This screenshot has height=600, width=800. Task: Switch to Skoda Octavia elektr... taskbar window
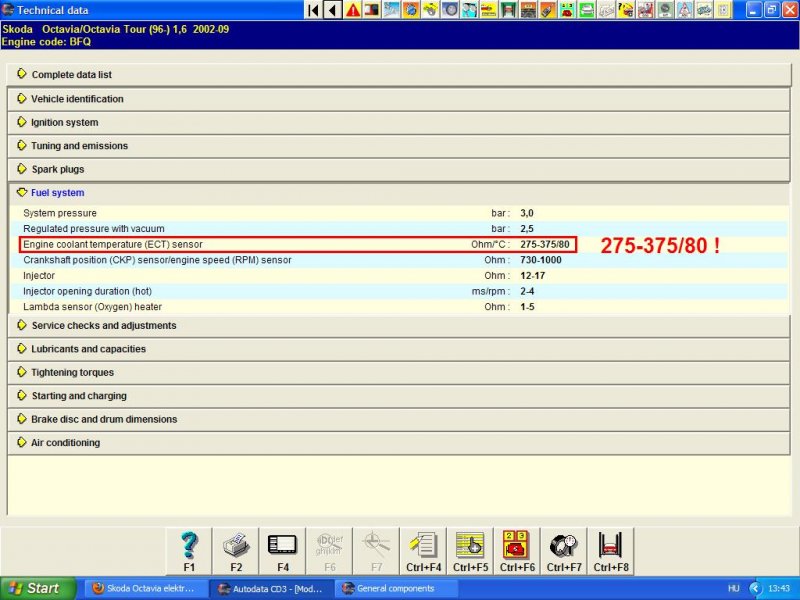(146, 588)
